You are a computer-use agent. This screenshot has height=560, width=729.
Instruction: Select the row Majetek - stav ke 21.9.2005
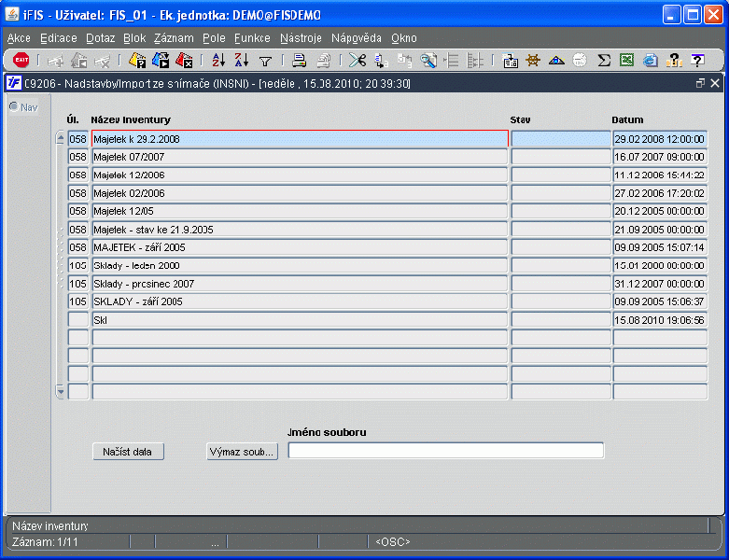coord(300,230)
